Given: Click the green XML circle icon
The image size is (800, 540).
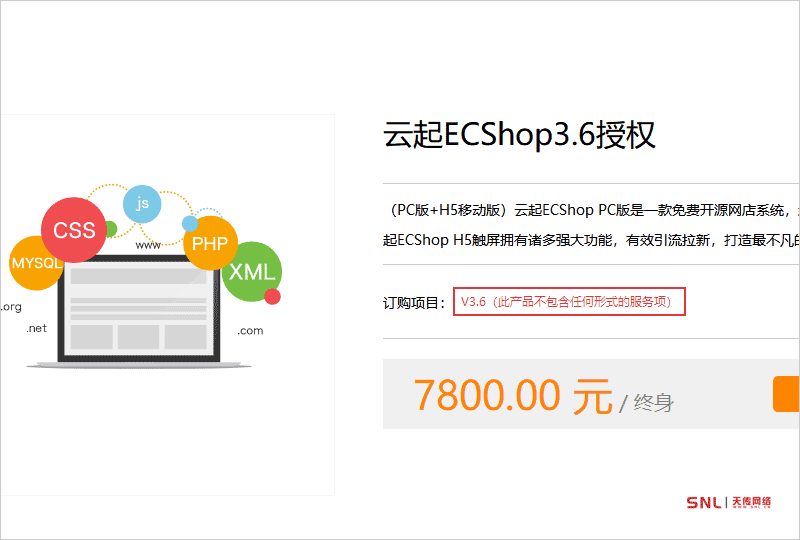Looking at the screenshot, I should 252,272.
